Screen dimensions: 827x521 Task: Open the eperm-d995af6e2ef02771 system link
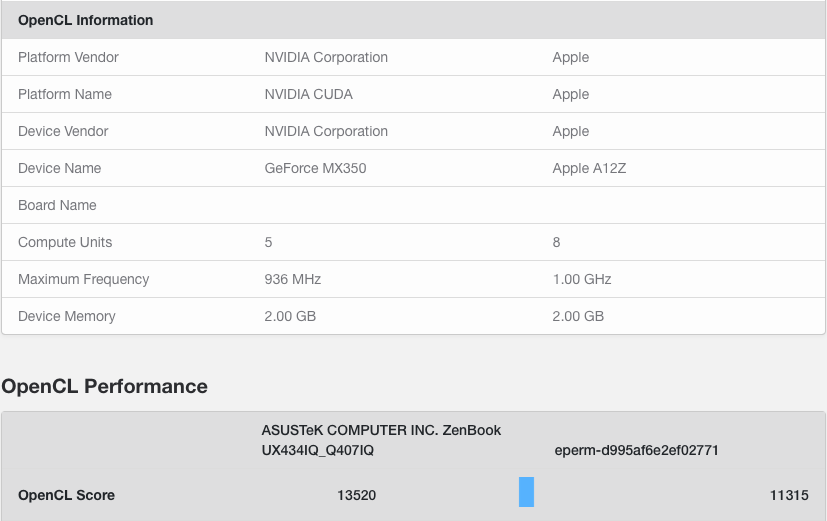[636, 450]
